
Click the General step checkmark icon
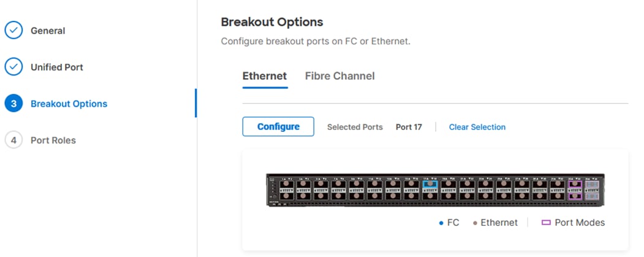(x=13, y=31)
